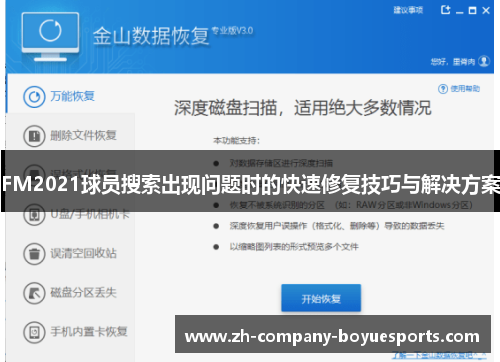
Task: Click the U盘/手机相机卡 device icon
Action: (34, 215)
